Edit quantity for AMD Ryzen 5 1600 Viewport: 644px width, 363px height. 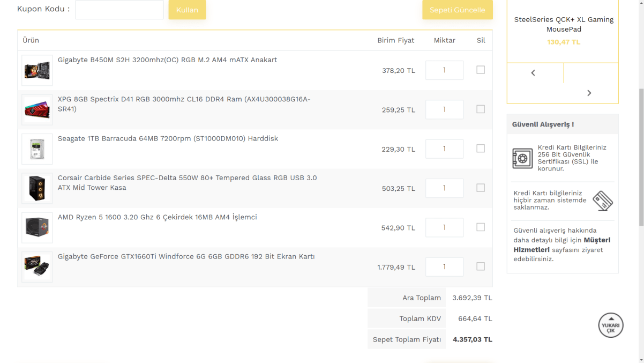pos(444,227)
